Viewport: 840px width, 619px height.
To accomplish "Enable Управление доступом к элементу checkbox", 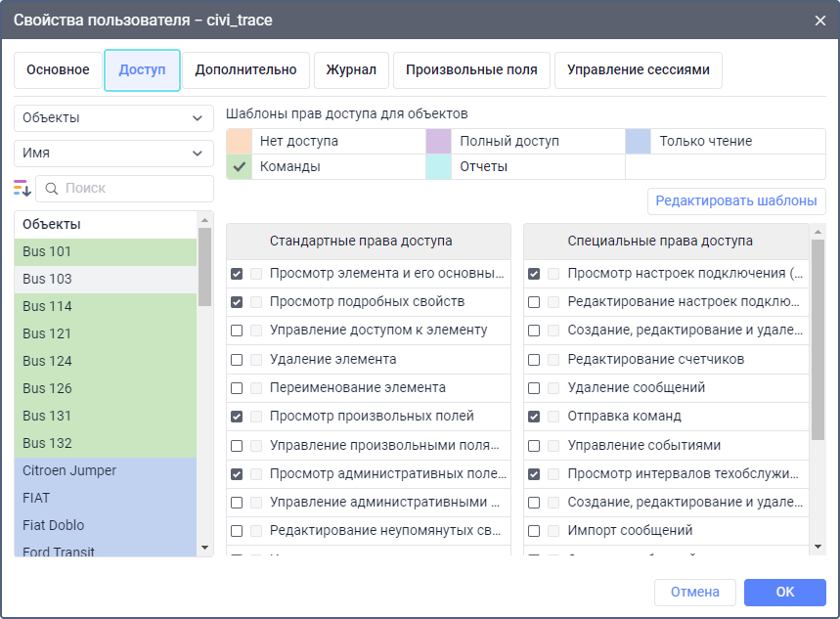I will click(x=237, y=331).
